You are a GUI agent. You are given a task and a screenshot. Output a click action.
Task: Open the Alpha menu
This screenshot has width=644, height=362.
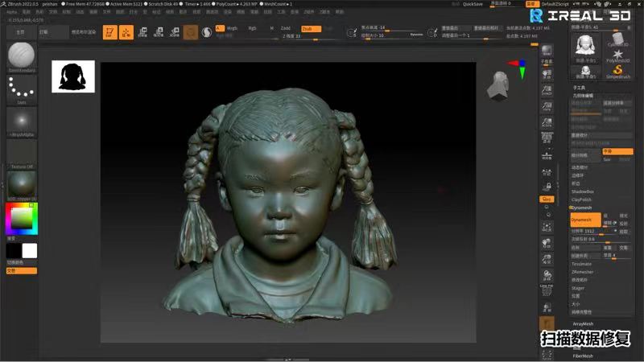pyautogui.click(x=11, y=12)
